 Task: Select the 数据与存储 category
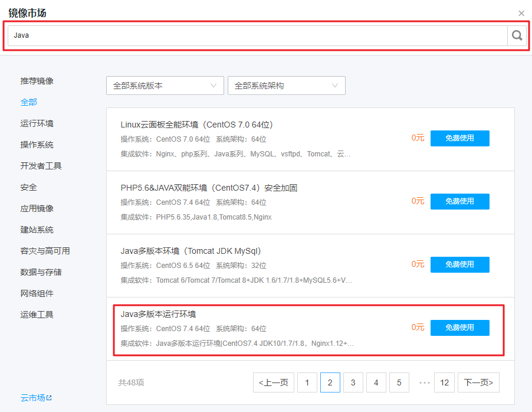[x=41, y=272]
